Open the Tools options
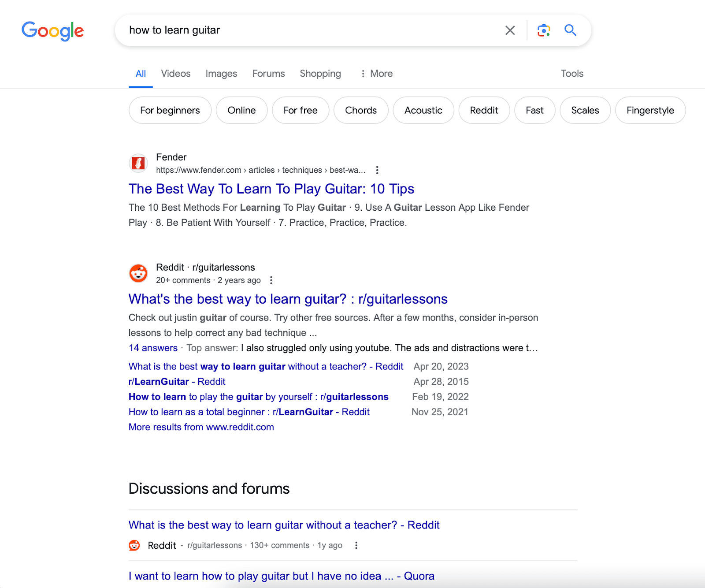Image resolution: width=705 pixels, height=588 pixels. click(x=572, y=74)
